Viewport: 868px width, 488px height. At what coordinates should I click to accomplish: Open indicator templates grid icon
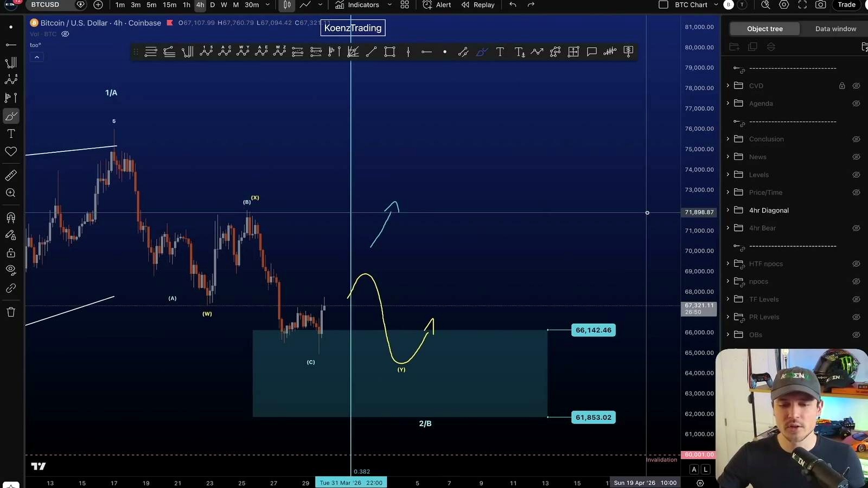[405, 5]
